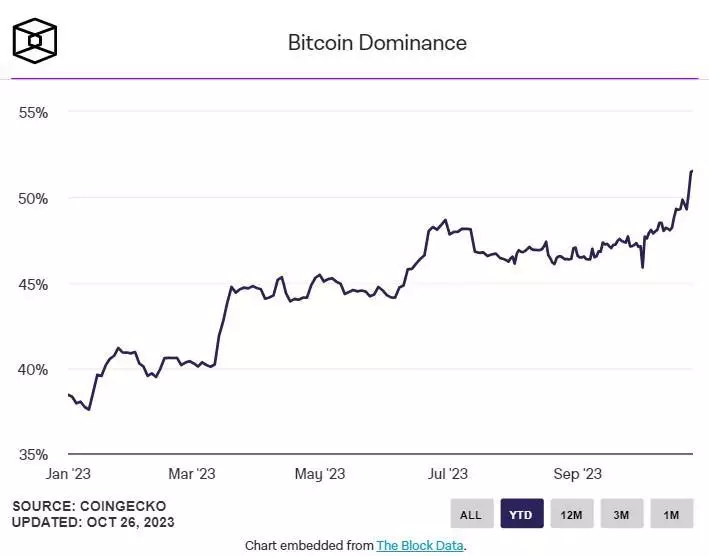Select the YTD time range
This screenshot has height=556, width=709.
(x=522, y=514)
